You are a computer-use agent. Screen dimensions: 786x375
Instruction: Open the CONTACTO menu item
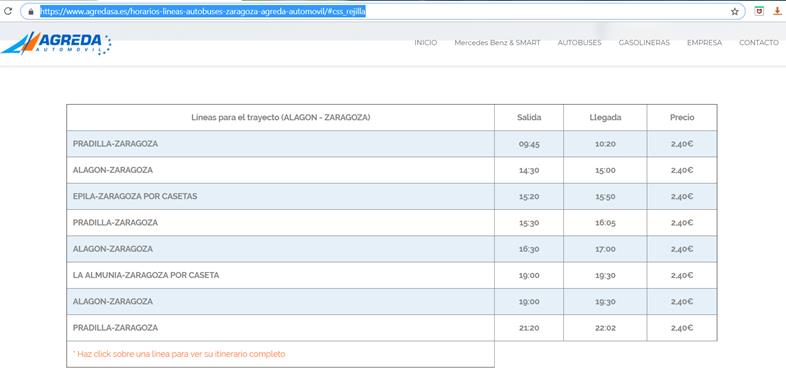(x=758, y=43)
